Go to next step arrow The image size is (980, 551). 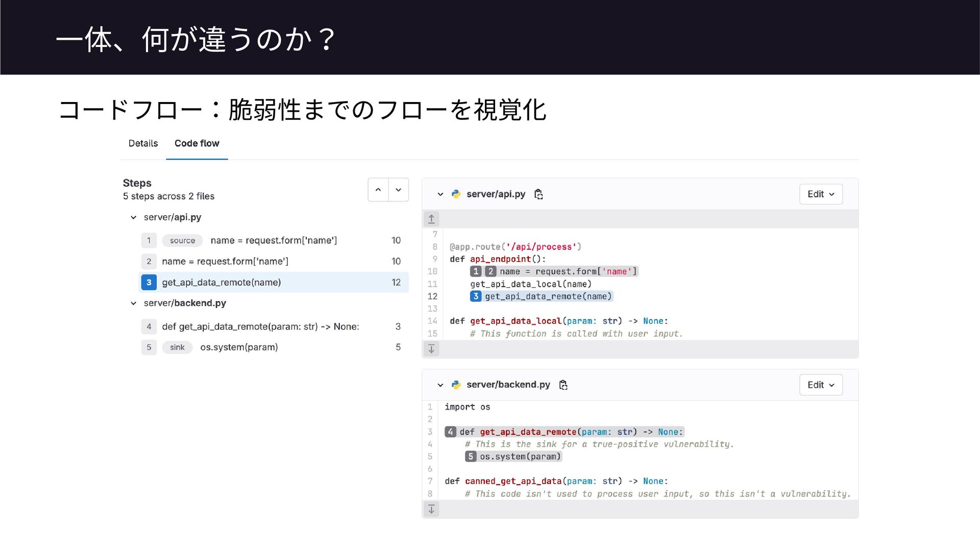pyautogui.click(x=398, y=190)
